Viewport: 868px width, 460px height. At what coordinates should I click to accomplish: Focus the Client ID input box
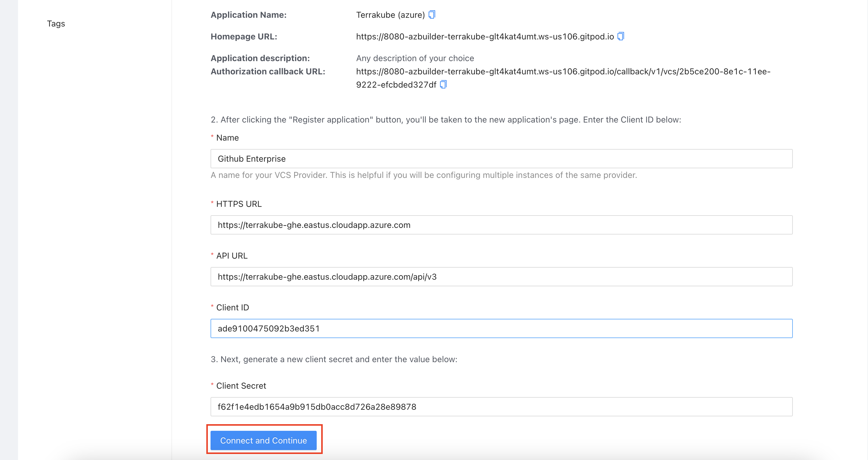[501, 328]
